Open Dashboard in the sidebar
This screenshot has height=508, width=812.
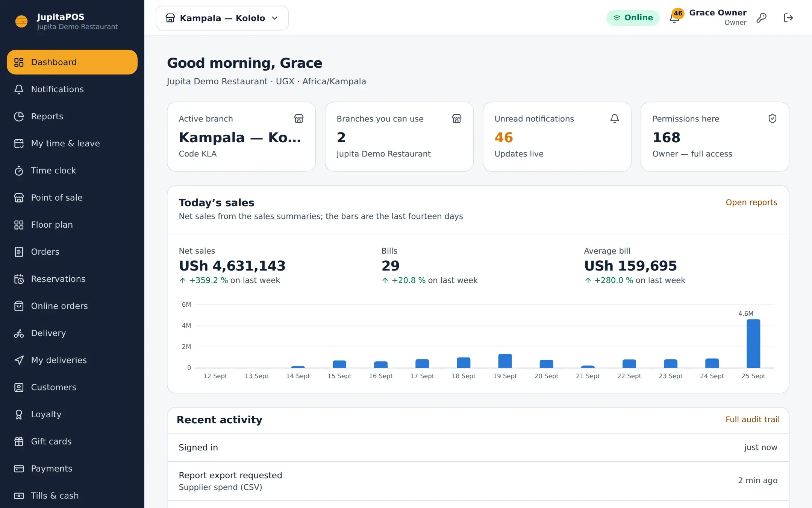(x=72, y=62)
